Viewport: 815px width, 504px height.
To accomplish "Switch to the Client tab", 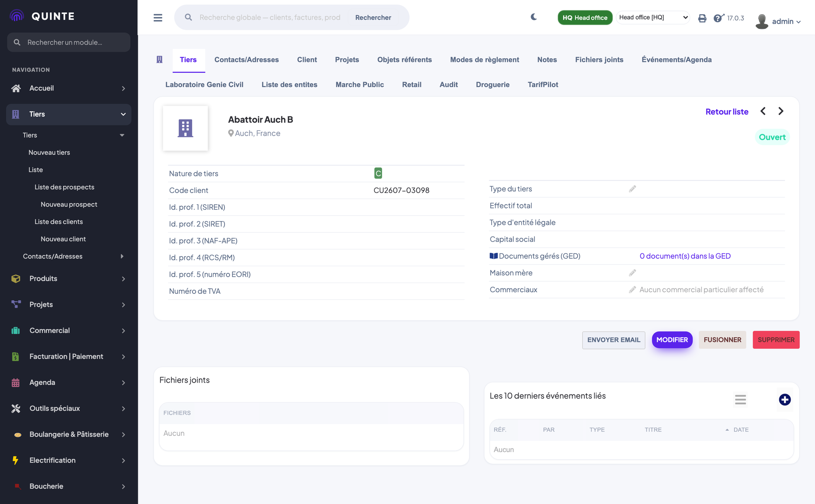I will [307, 59].
